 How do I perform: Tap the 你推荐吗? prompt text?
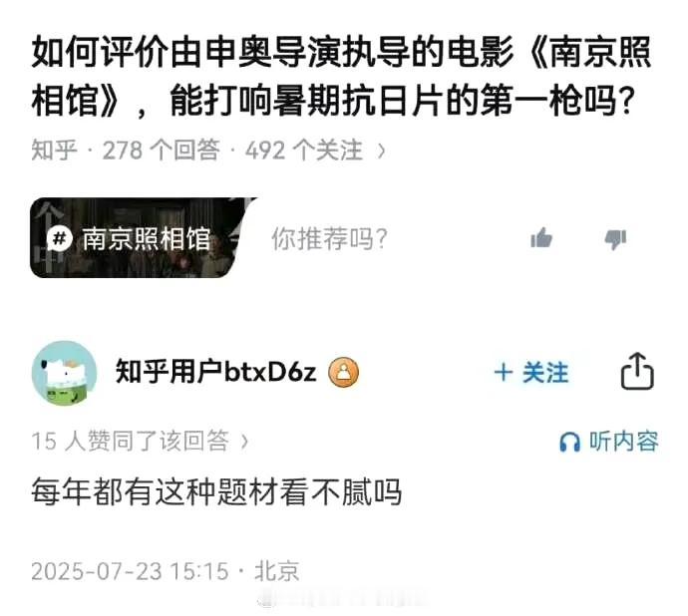coord(329,239)
